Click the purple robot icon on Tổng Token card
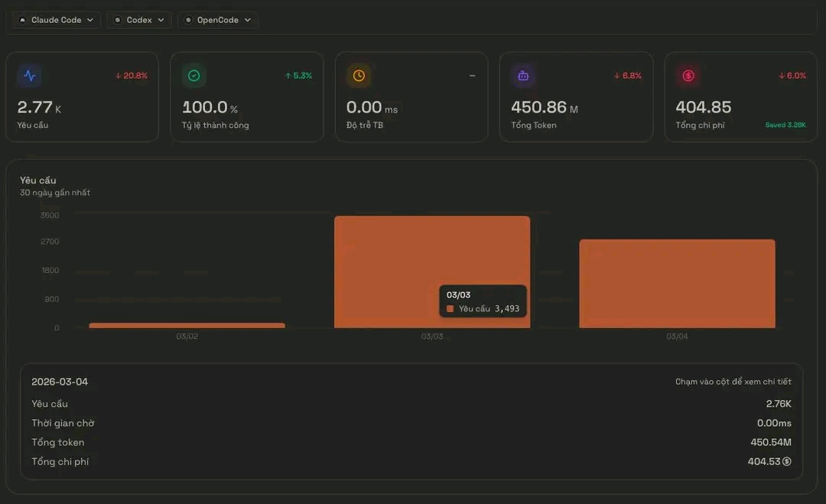This screenshot has width=826, height=504. point(522,76)
